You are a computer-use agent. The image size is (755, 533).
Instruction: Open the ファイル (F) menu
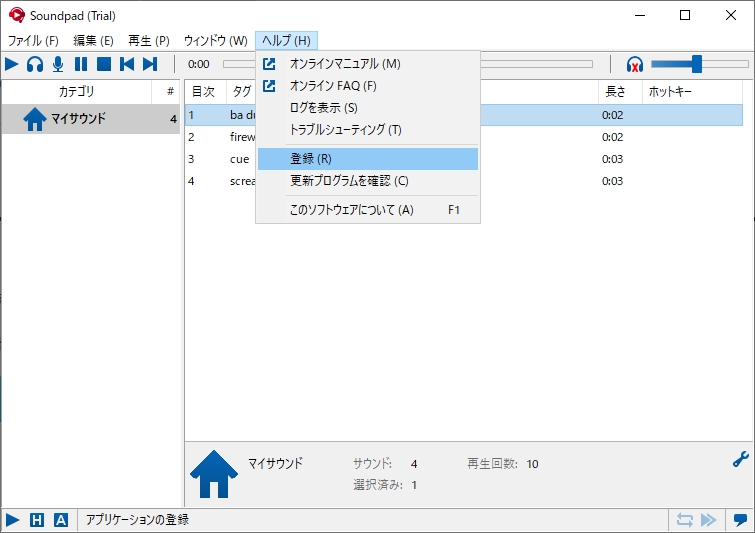coord(33,40)
